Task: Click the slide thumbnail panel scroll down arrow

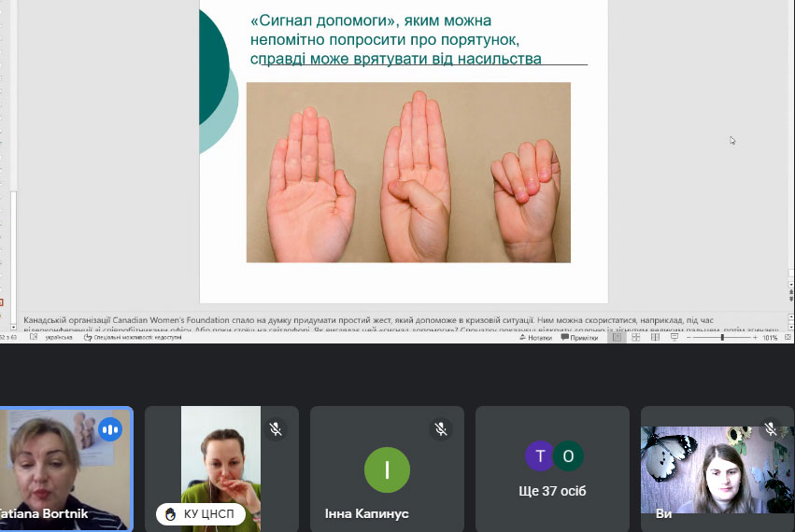Action: (13, 328)
